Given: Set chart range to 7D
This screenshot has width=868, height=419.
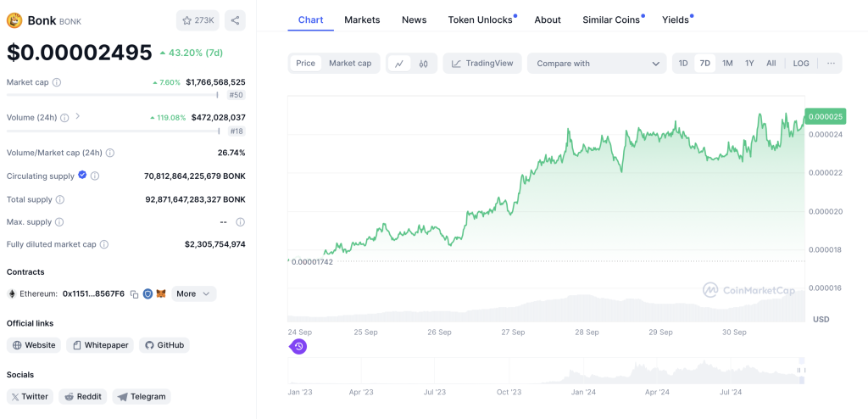Looking at the screenshot, I should [x=704, y=63].
